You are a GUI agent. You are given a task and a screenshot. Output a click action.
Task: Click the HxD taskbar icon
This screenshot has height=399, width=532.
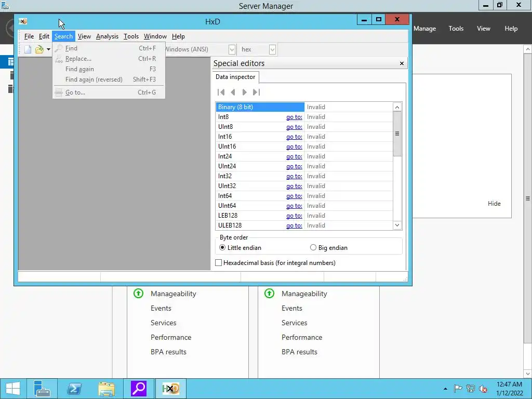[x=170, y=389]
